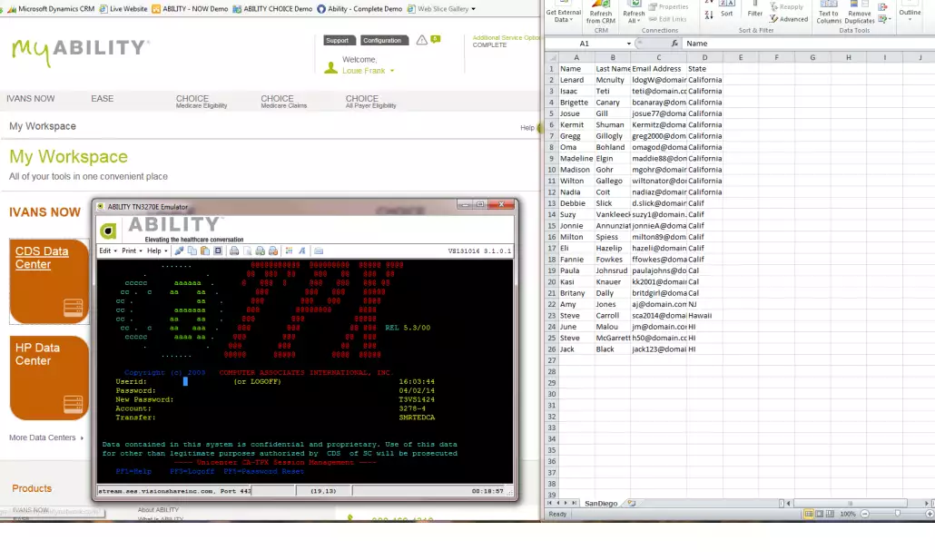Open the Edit menu in emulator
The width and height of the screenshot is (935, 560).
pos(106,251)
